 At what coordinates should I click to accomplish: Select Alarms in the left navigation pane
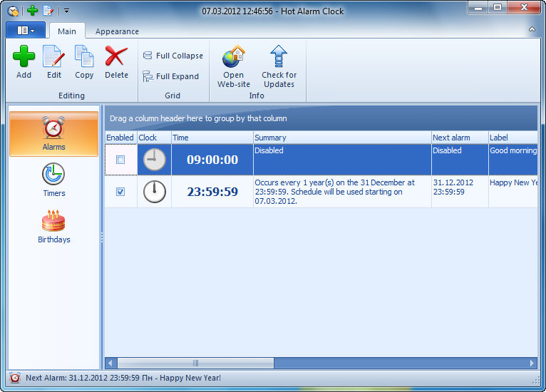(53, 134)
